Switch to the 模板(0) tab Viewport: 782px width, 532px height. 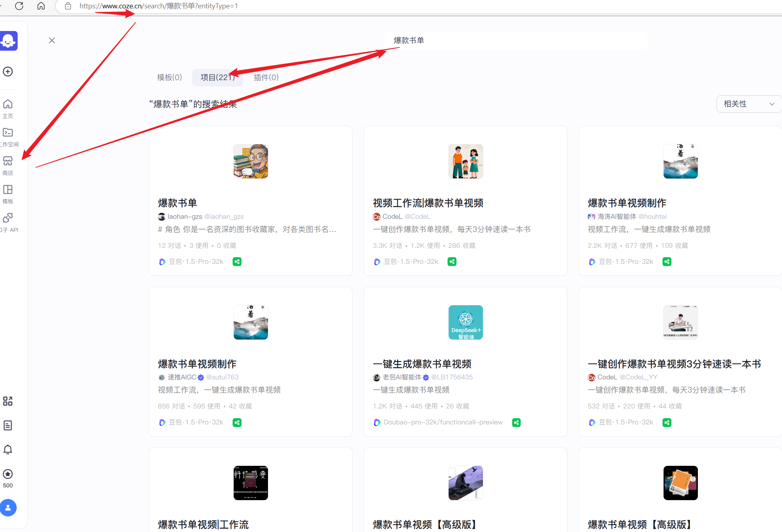pyautogui.click(x=169, y=77)
